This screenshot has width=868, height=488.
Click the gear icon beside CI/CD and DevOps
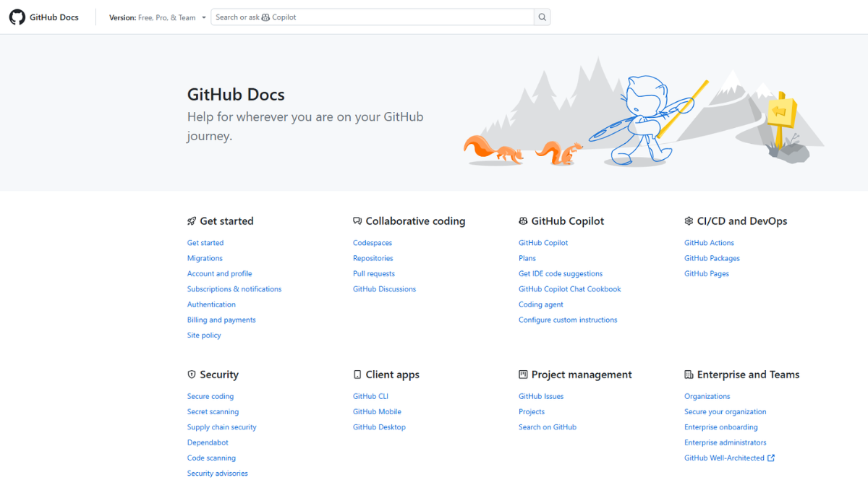click(689, 221)
